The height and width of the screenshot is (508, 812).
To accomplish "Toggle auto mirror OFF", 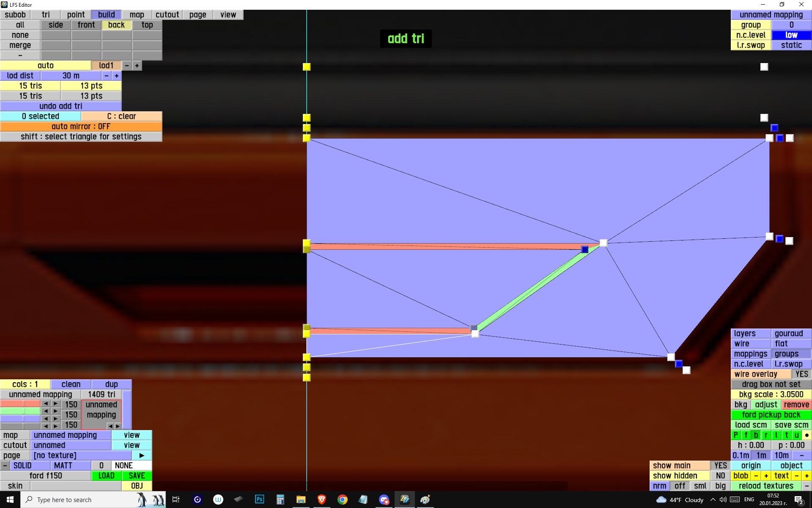I will pos(81,127).
